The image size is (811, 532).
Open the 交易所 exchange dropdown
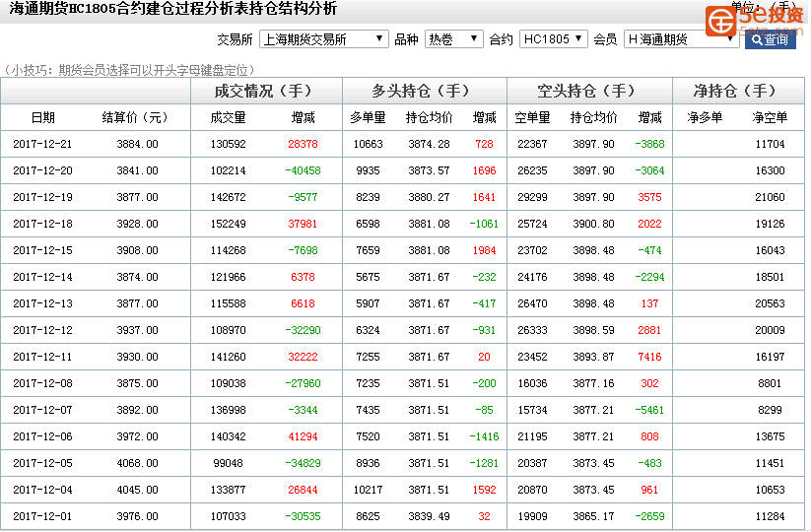point(324,39)
